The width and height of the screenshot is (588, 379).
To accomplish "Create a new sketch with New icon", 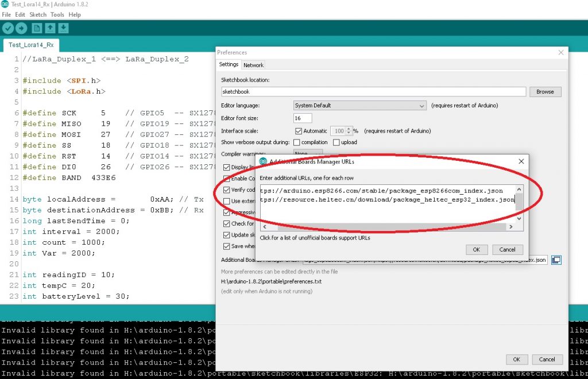I will tap(37, 28).
